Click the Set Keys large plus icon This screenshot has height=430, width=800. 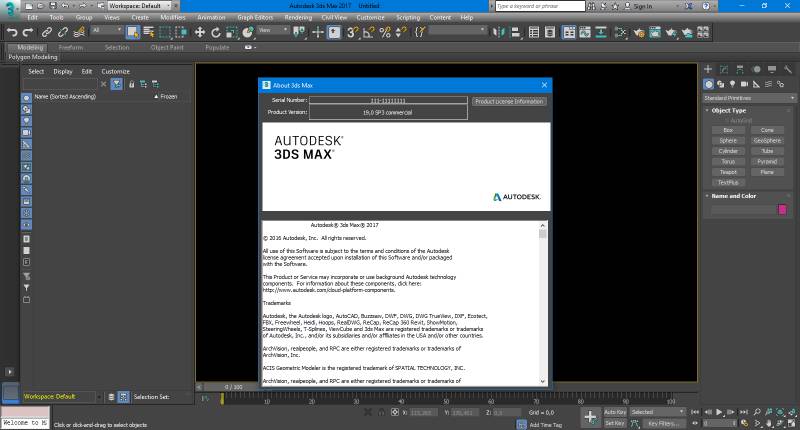590,417
